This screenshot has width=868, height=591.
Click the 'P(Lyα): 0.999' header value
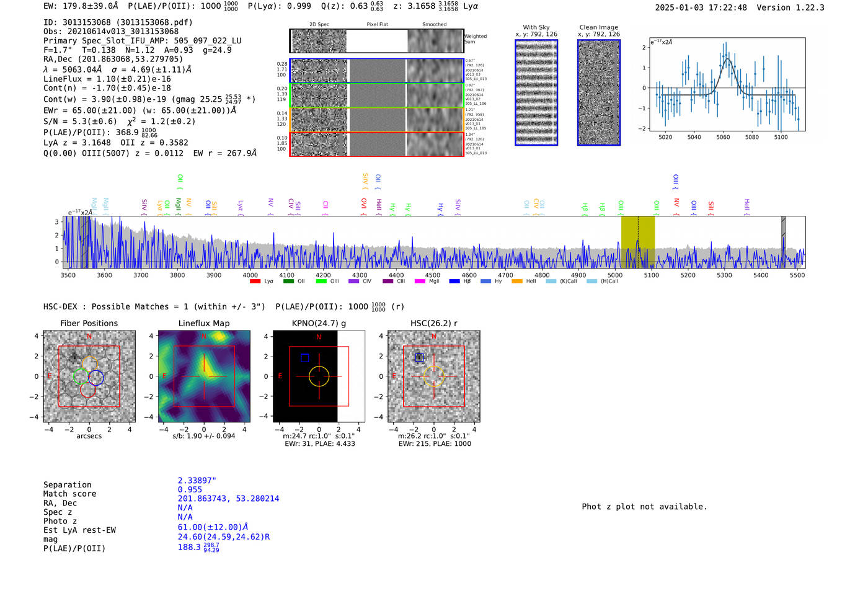[280, 6]
